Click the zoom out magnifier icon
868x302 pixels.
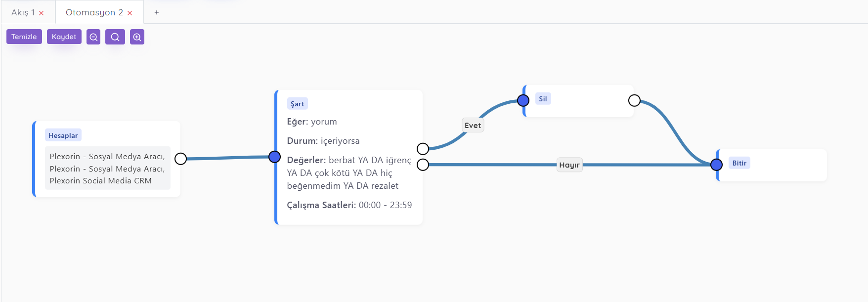click(93, 37)
